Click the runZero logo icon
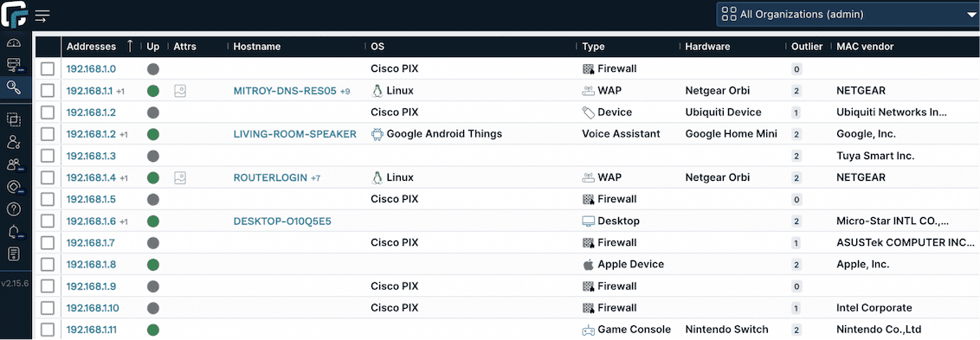Viewport: 980px width, 340px height. click(16, 15)
